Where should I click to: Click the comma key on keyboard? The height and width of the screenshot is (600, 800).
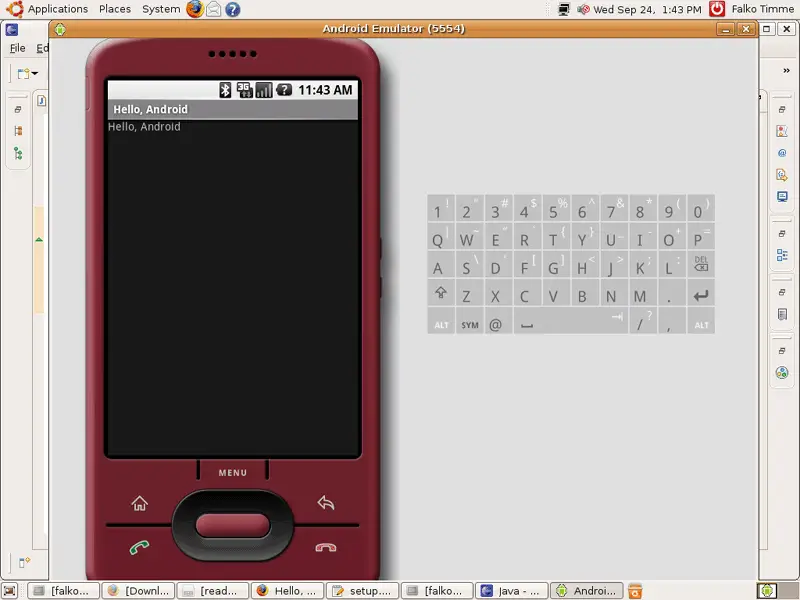672,321
